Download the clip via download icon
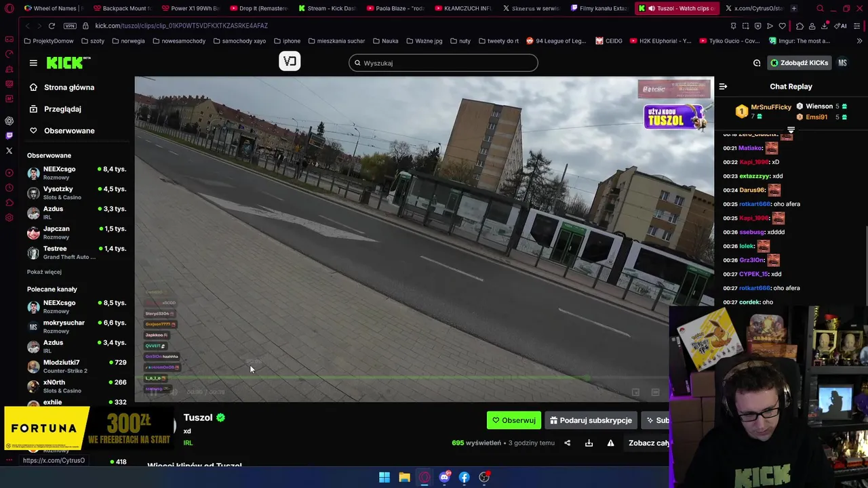 (589, 443)
